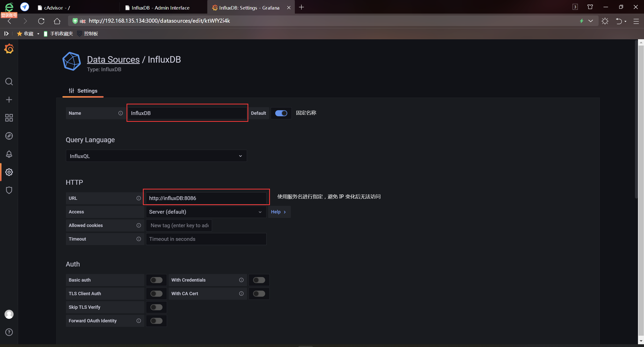Screen dimensions: 644x347
Task: Open the Create plus menu in sidebar
Action: [9, 100]
